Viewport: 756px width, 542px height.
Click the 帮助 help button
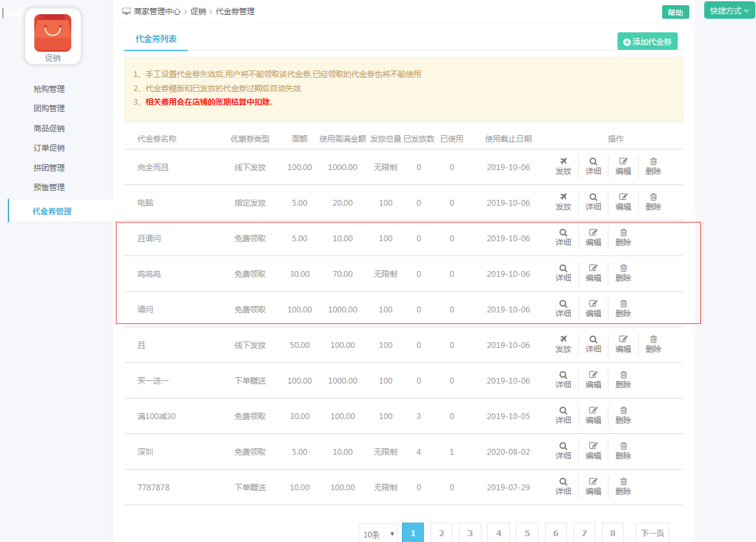click(675, 12)
